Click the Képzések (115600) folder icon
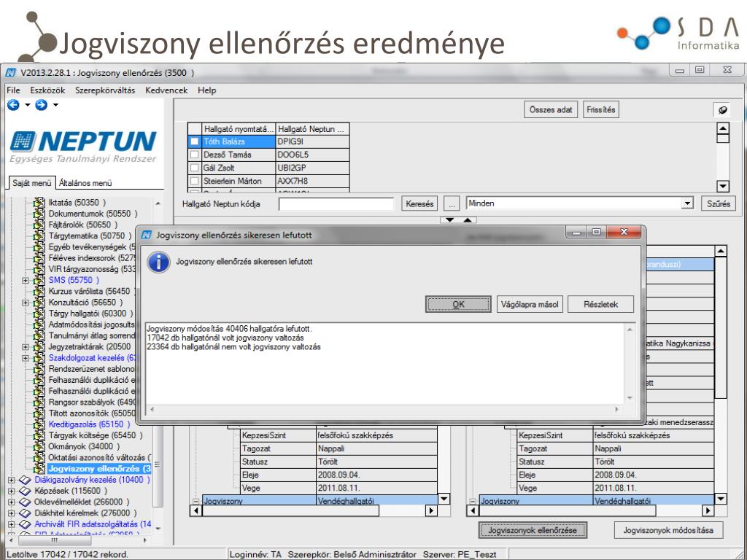Image resolution: width=747 pixels, height=560 pixels. coord(25,491)
